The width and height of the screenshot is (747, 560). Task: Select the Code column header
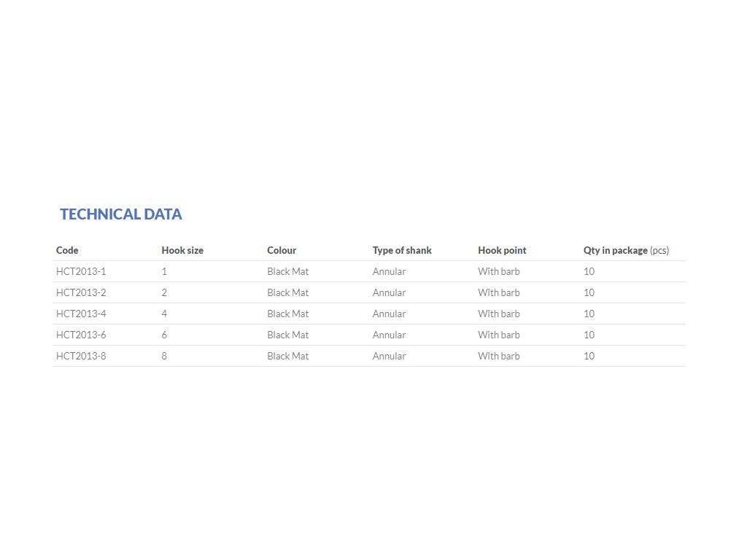[x=67, y=251]
